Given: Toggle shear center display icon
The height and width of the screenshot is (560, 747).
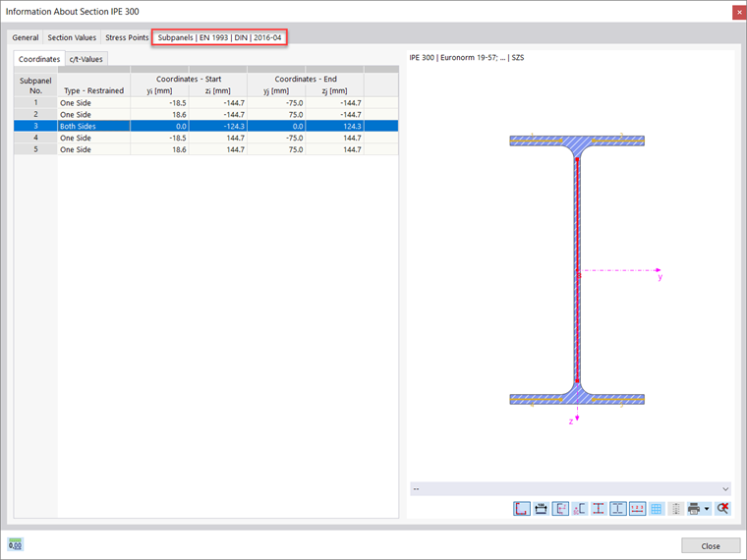Looking at the screenshot, I should 579,509.
